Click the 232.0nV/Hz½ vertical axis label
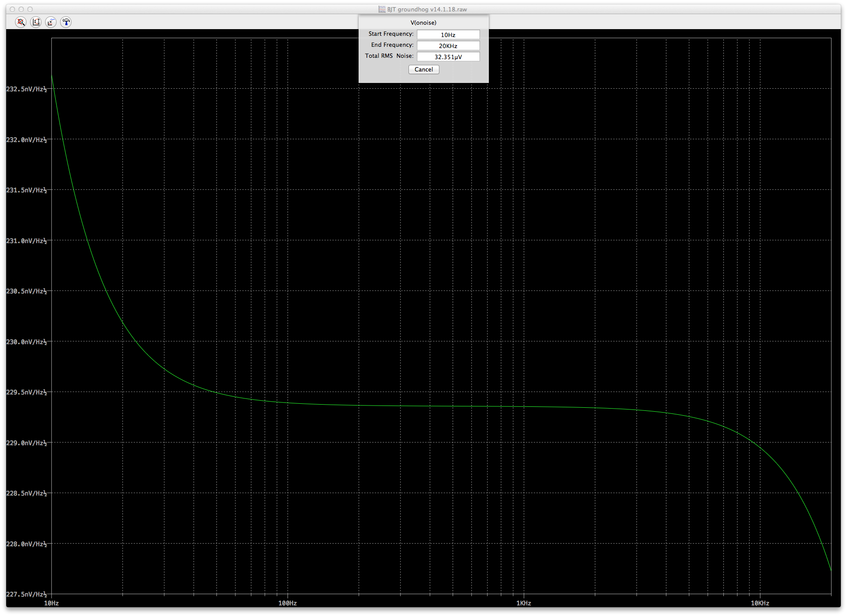 point(26,140)
